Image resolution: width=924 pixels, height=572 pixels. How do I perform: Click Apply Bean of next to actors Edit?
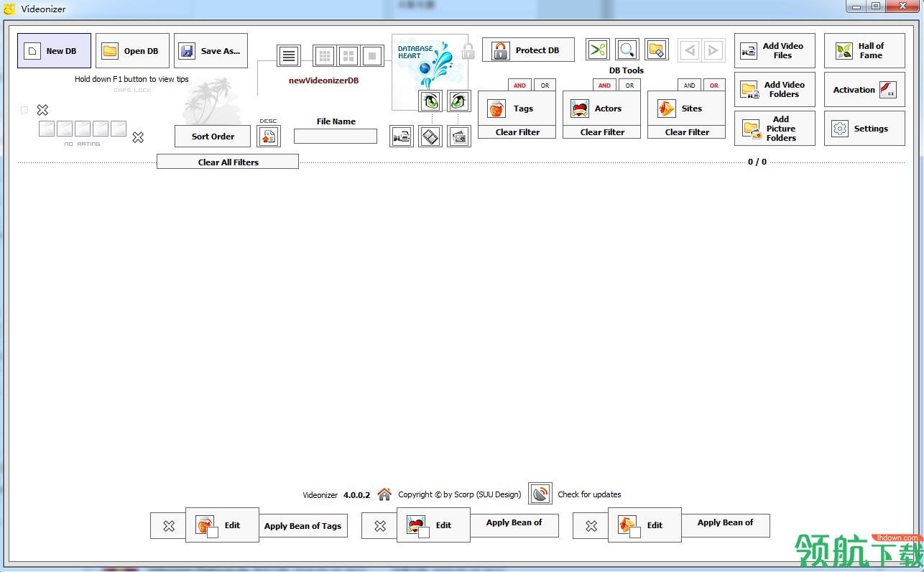pyautogui.click(x=514, y=526)
